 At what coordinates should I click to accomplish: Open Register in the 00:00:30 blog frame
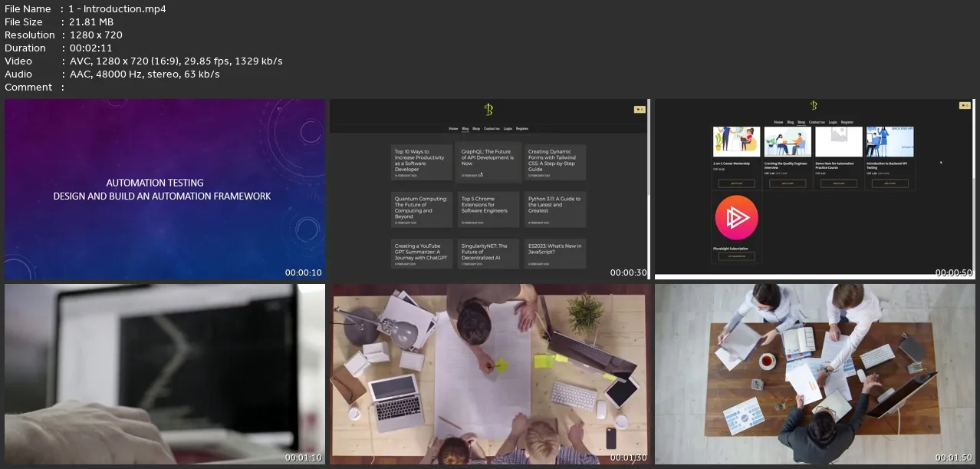click(522, 129)
